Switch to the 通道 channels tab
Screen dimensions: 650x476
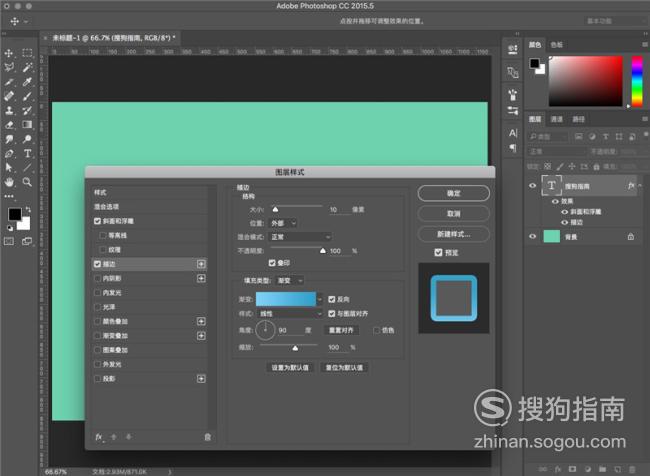point(556,119)
